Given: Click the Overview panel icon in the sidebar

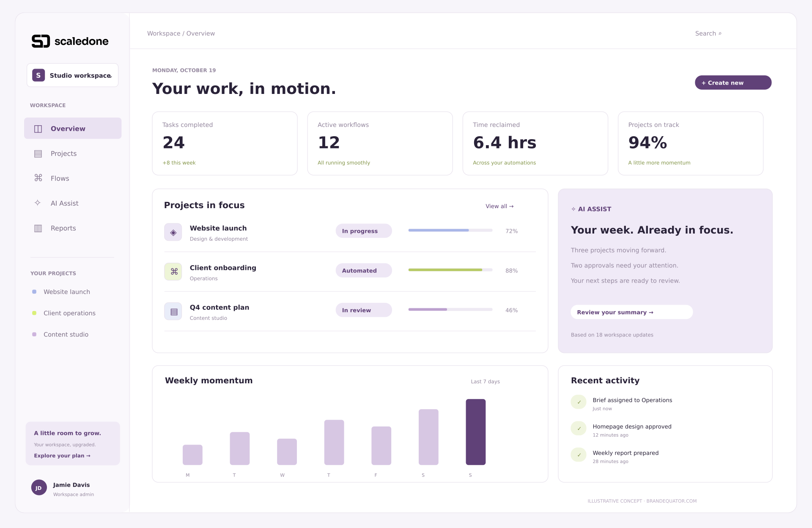Looking at the screenshot, I should (38, 129).
